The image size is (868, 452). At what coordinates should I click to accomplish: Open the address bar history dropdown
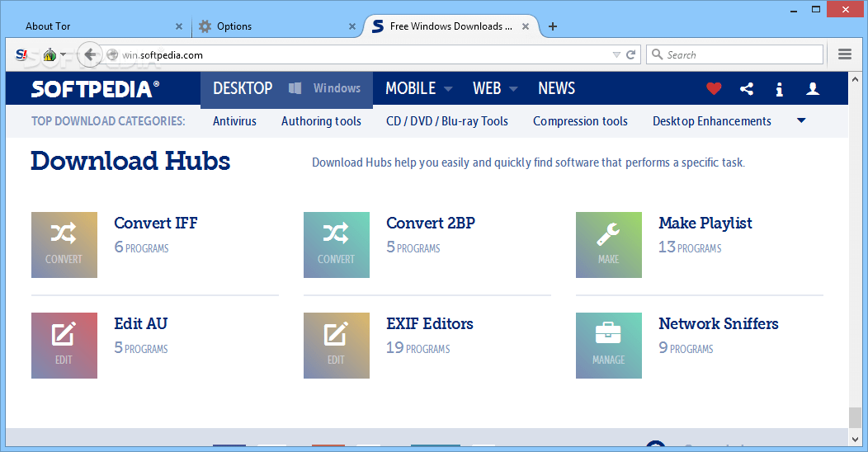[x=616, y=54]
